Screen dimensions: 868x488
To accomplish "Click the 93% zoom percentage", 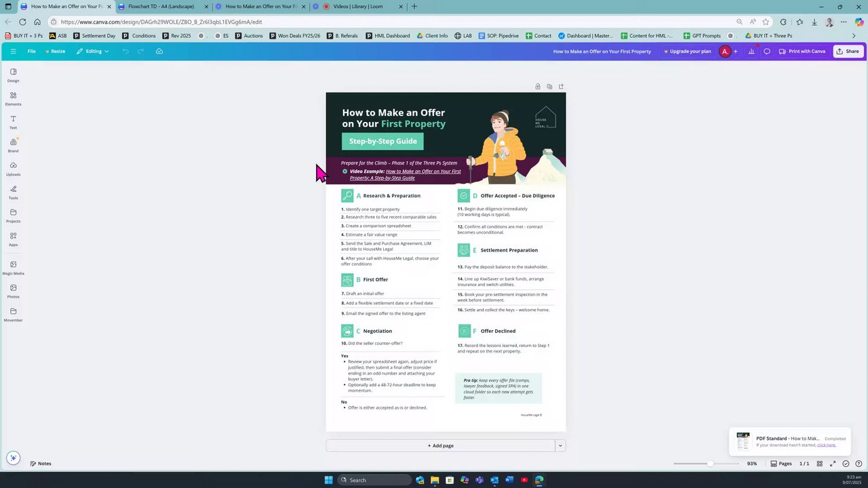I will point(752,464).
